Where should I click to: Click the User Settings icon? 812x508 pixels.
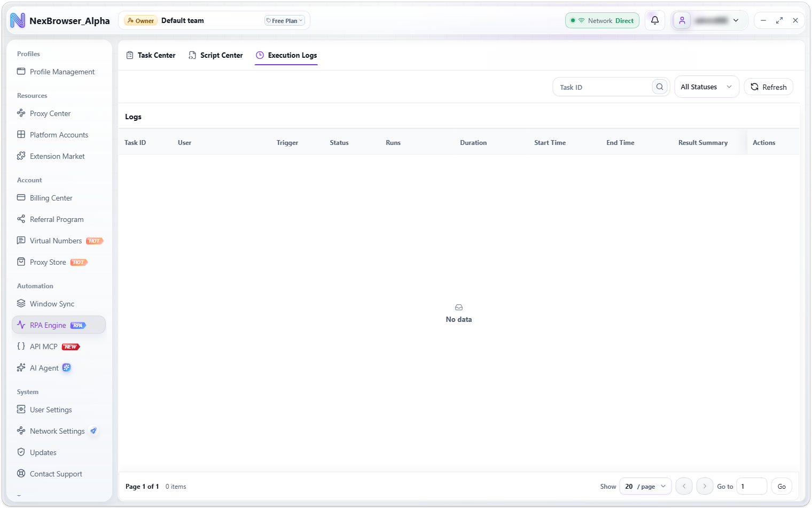(x=21, y=410)
